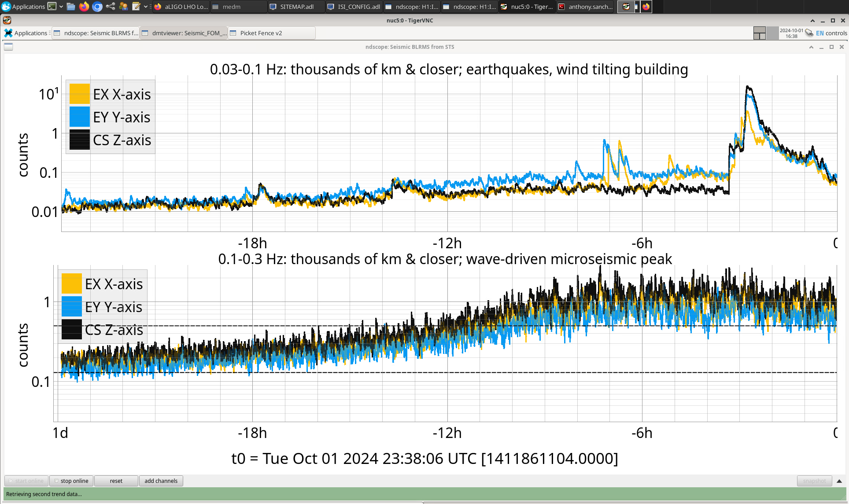This screenshot has width=849, height=504.
Task: Click the 1d tick label under the bottom plot
Action: (x=60, y=433)
